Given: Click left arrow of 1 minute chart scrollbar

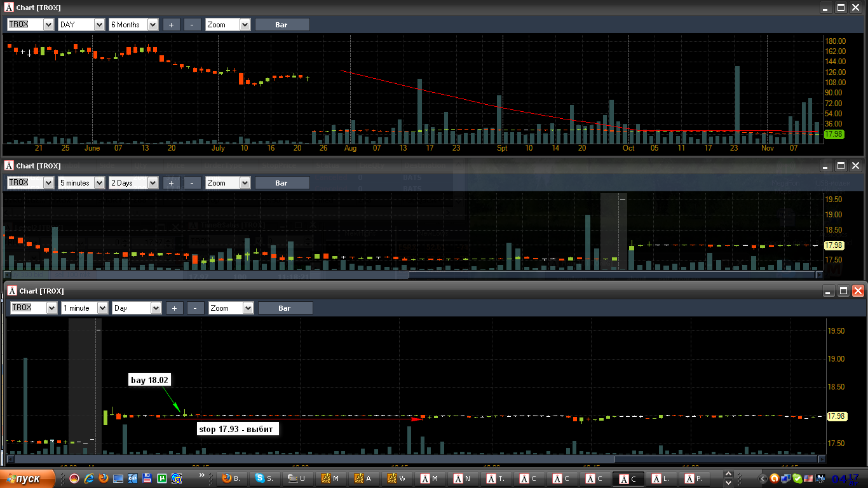Looking at the screenshot, I should point(11,459).
